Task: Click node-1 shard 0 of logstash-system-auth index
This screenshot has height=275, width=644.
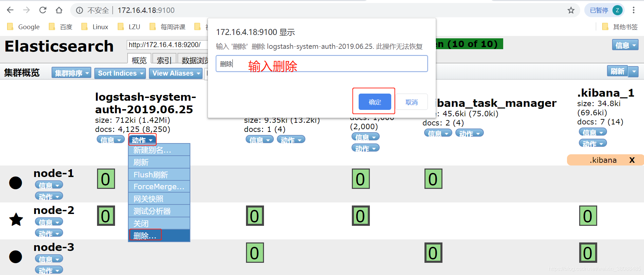Action: 106,179
